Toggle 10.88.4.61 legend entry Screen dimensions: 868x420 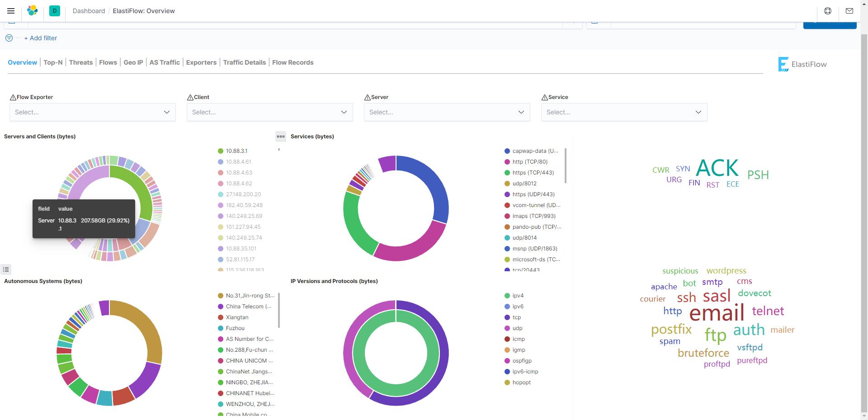(234, 162)
